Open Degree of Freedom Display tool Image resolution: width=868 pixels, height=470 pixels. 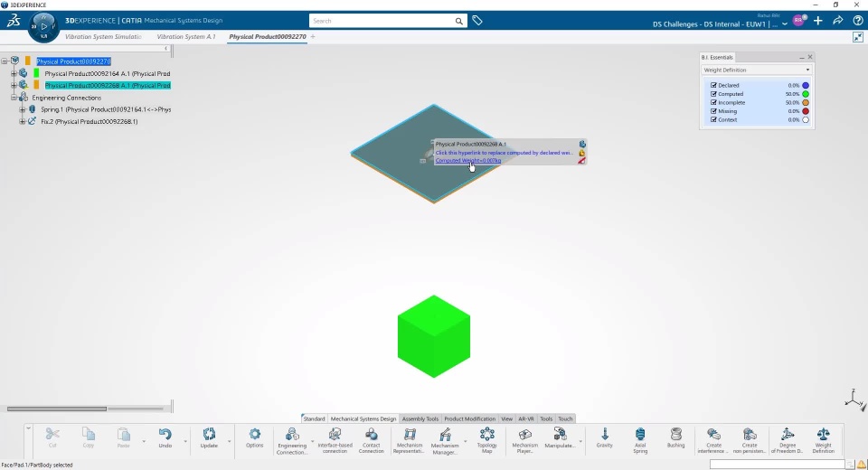788,441
